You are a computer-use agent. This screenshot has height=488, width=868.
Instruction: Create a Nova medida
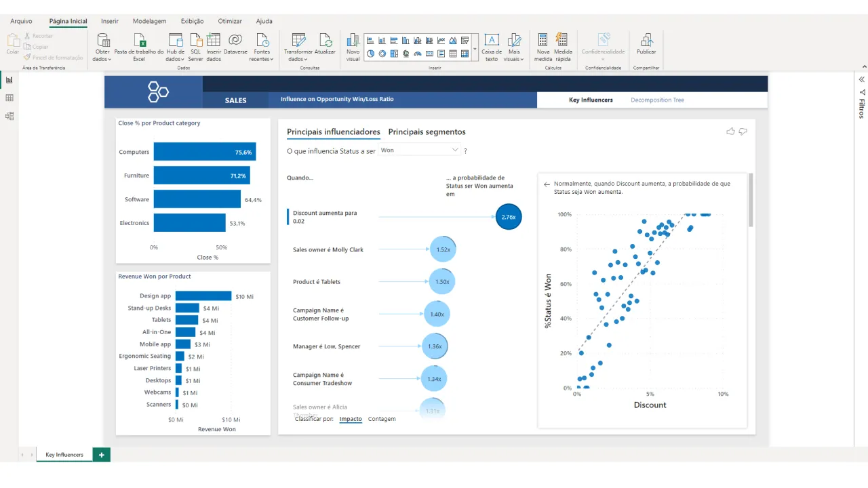pyautogui.click(x=543, y=46)
